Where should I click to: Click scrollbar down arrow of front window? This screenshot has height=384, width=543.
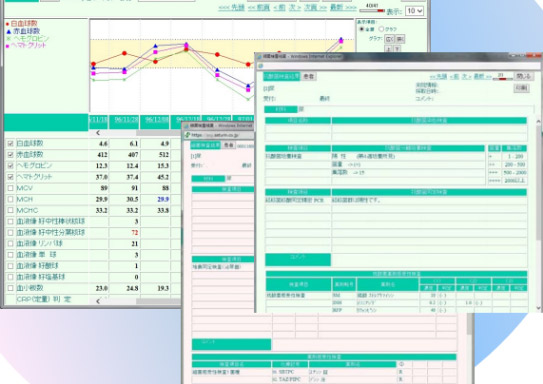[538, 307]
